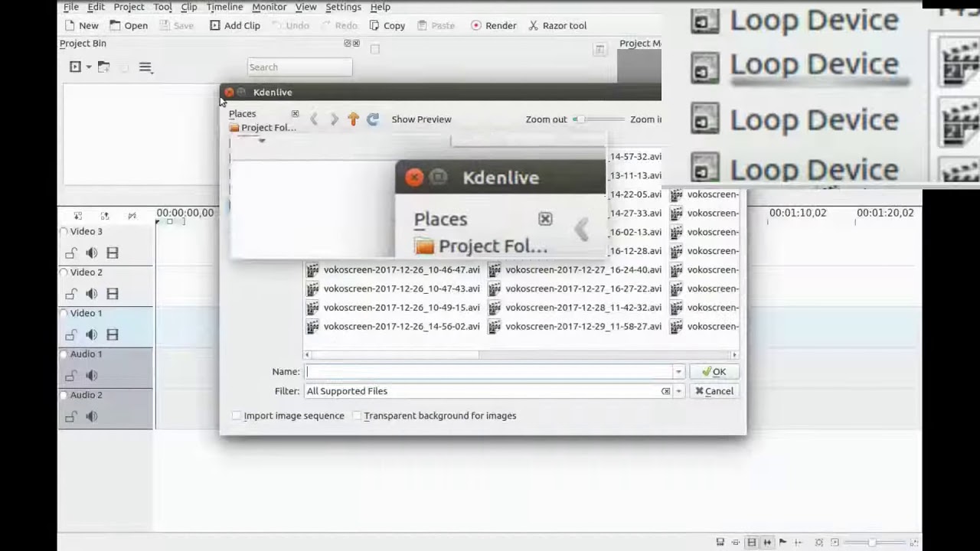Toggle the lock on Video 3 track
The image size is (980, 551).
[70, 253]
